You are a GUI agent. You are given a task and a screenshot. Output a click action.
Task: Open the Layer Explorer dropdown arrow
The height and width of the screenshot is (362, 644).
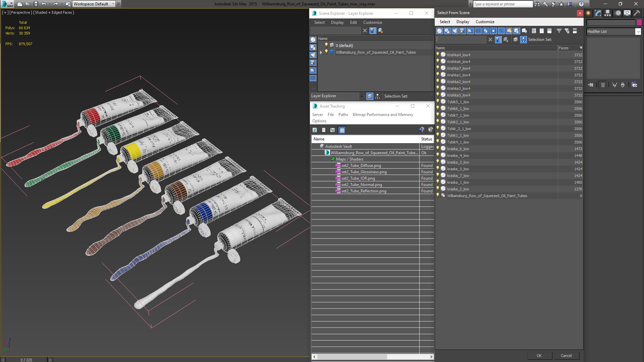click(x=362, y=96)
